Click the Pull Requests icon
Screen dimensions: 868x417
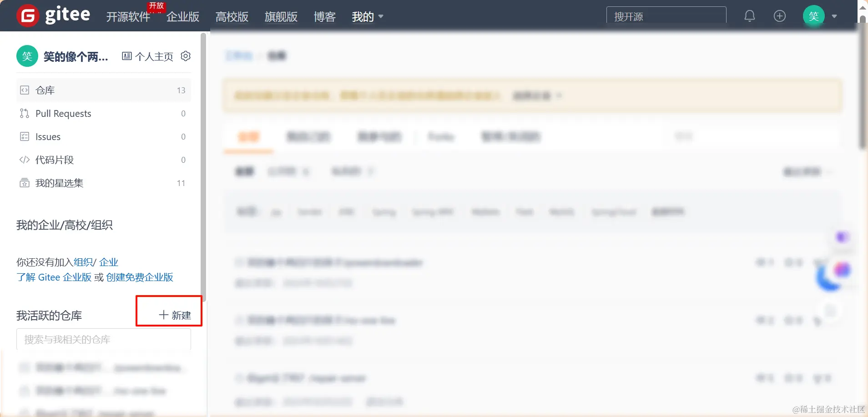pos(25,113)
